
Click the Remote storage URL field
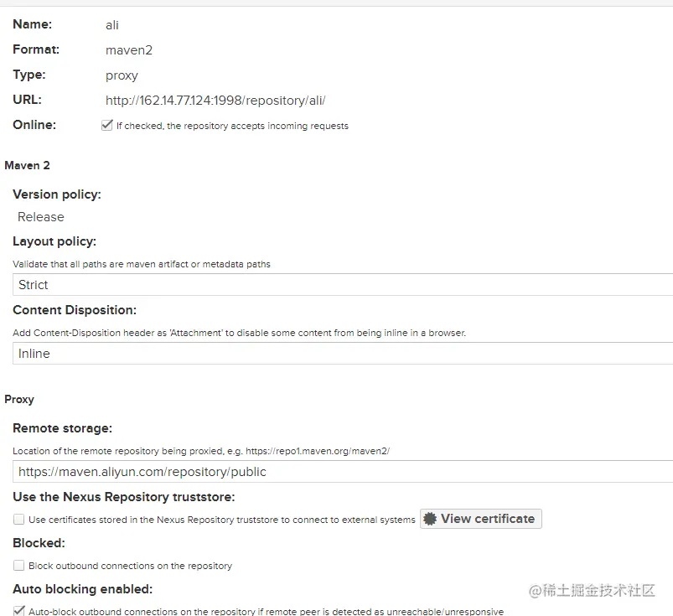343,471
